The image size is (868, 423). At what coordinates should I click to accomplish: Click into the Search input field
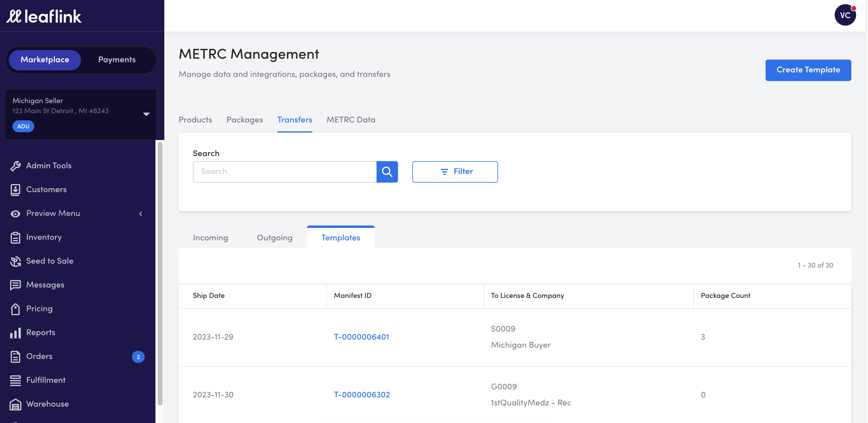tap(285, 172)
